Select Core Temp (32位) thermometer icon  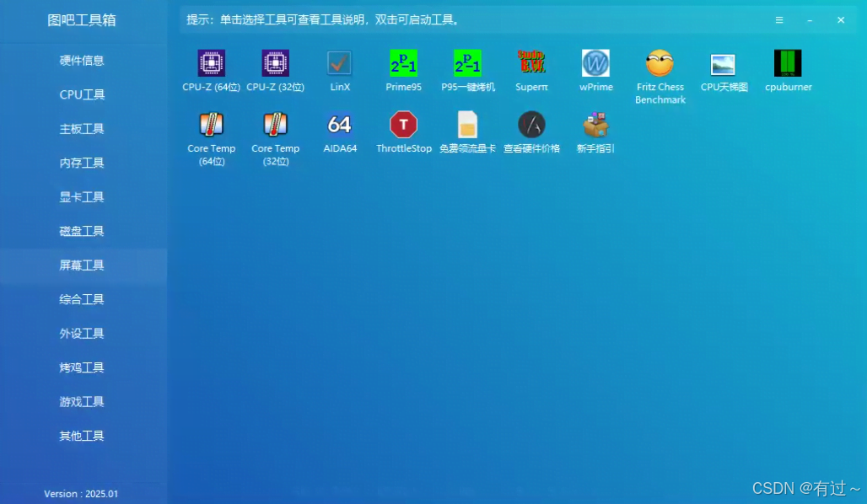[x=275, y=125]
